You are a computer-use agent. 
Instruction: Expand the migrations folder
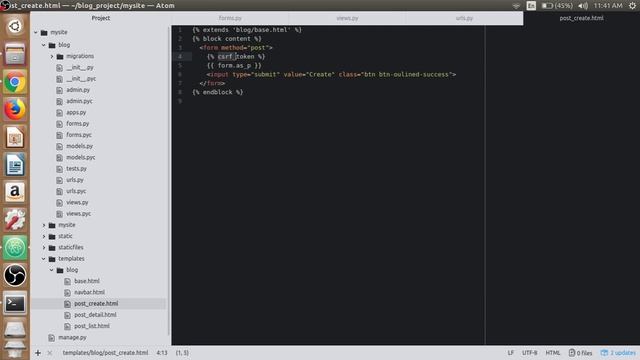point(52,56)
